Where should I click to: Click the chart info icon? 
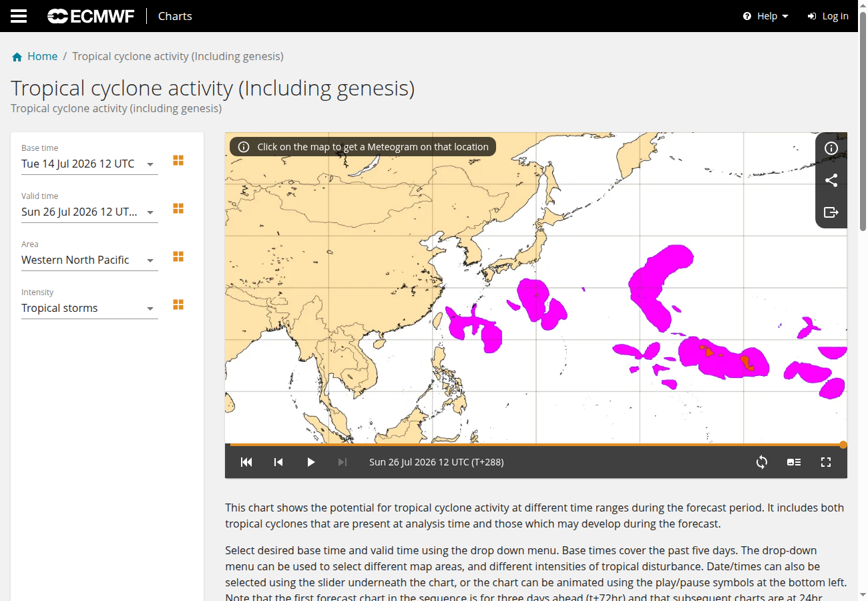(x=831, y=148)
